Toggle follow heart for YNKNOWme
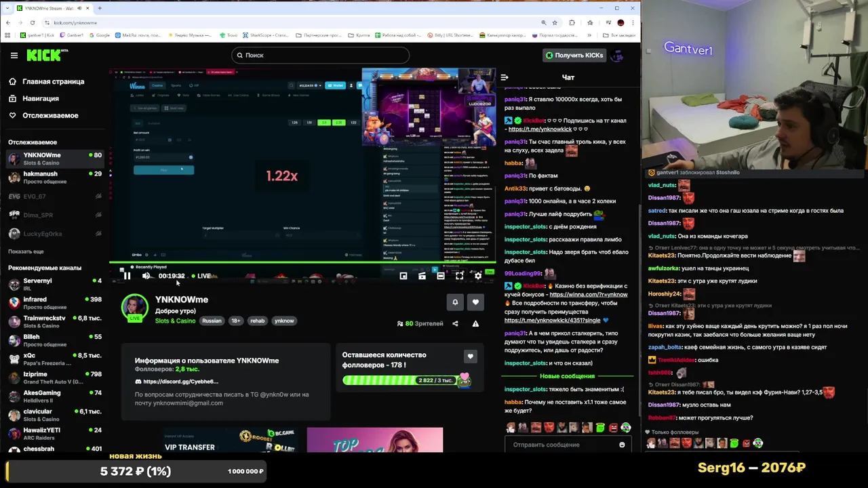Image resolution: width=868 pixels, height=488 pixels. (x=475, y=302)
